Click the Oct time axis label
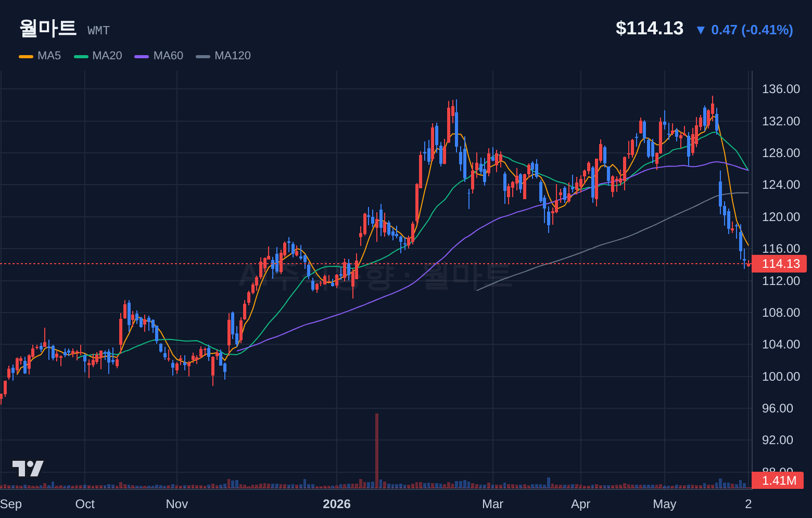Screen dimensions: 812x518 point(85,504)
